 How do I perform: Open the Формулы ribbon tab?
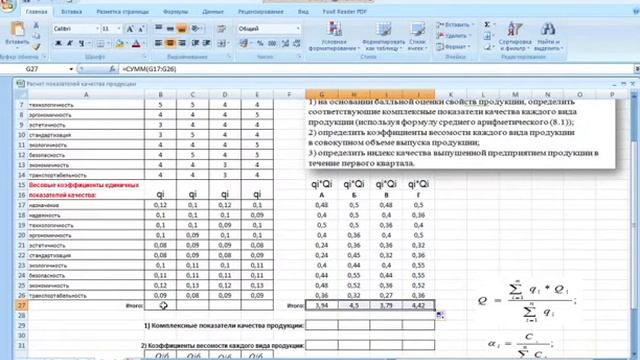tap(176, 12)
